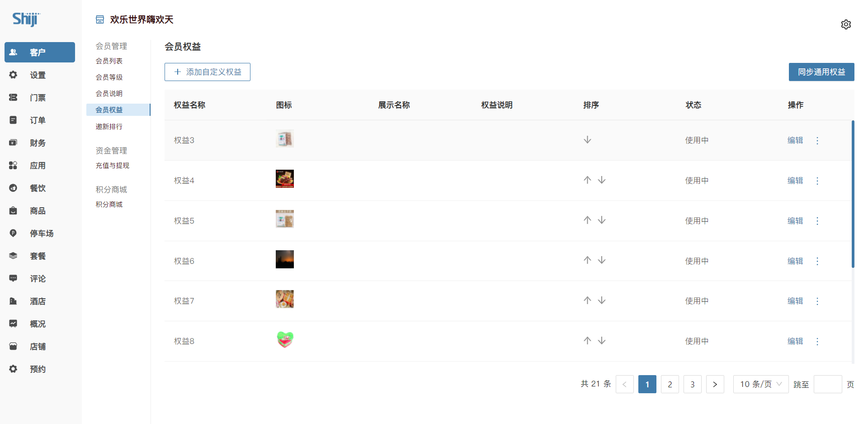Click the 权益8 heart icon thumbnail
Image resolution: width=868 pixels, height=424 pixels.
coord(285,339)
